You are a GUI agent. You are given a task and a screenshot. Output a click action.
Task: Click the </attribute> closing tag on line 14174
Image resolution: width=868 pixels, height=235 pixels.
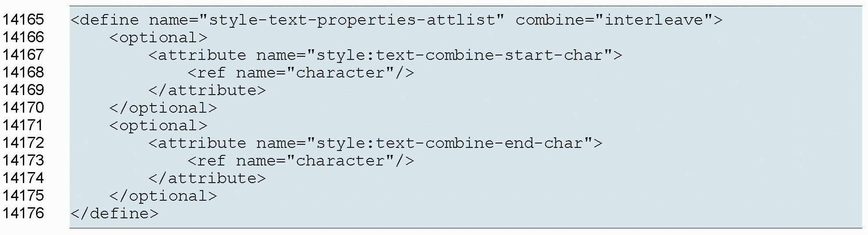click(207, 179)
